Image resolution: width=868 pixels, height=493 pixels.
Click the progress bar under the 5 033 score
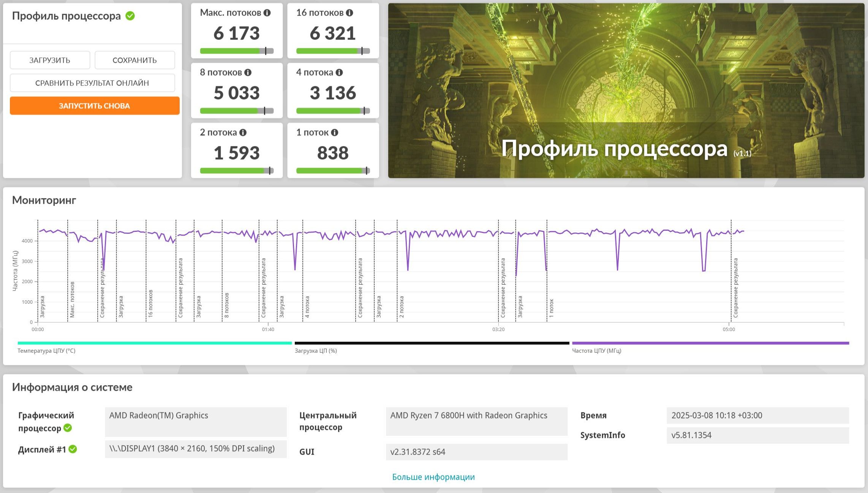237,111
